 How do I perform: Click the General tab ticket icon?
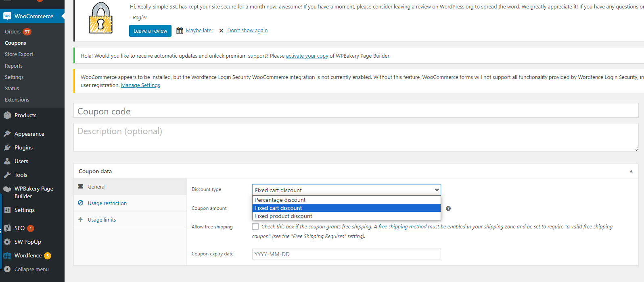coord(81,187)
